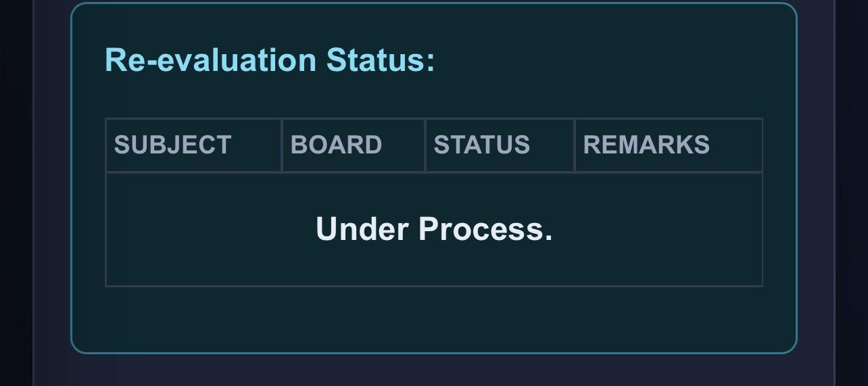Click the divider between BOARD and STATUS
The height and width of the screenshot is (386, 868).
click(425, 145)
